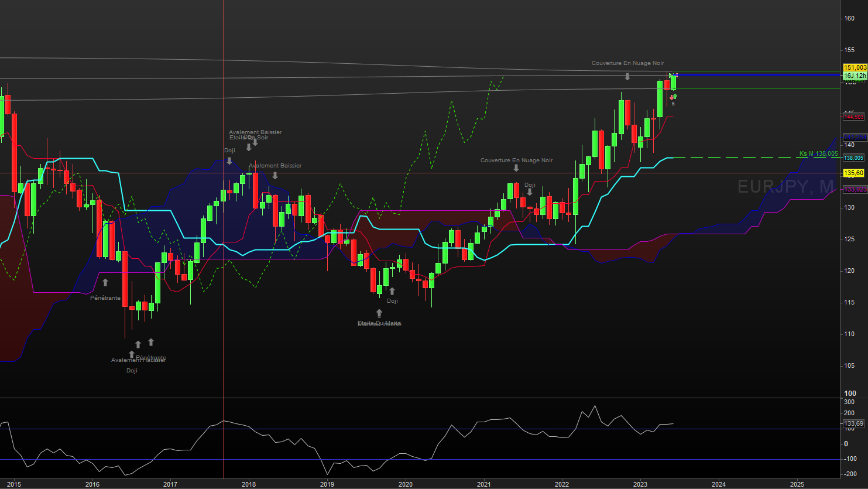Viewport: 868px width, 489px height.
Task: Click the up arrow above Etoile Du Matin label
Action: [x=379, y=313]
